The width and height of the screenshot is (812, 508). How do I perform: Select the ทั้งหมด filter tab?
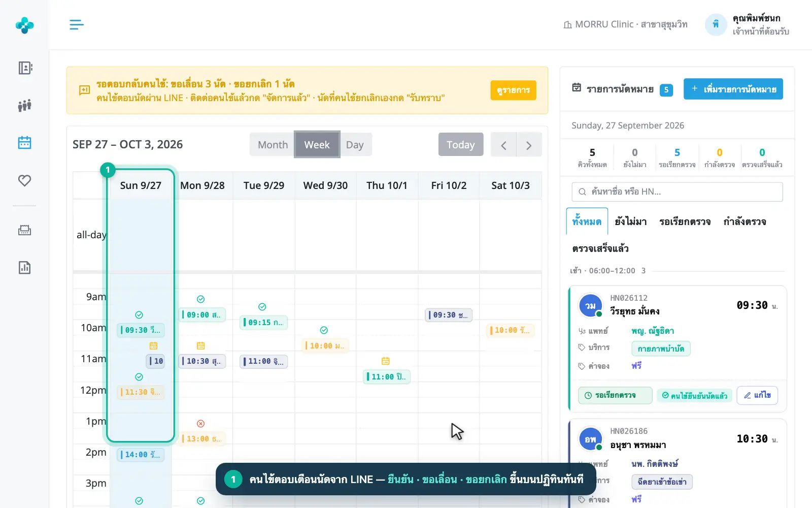point(587,221)
